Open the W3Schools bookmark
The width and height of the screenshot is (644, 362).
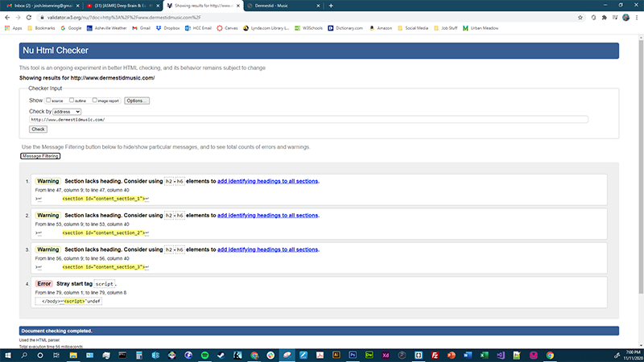[x=308, y=28]
